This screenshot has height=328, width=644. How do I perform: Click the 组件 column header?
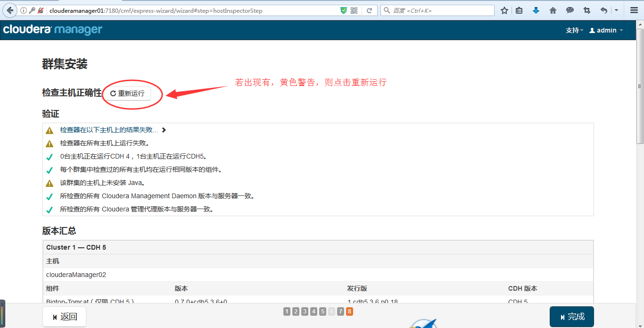pos(53,288)
